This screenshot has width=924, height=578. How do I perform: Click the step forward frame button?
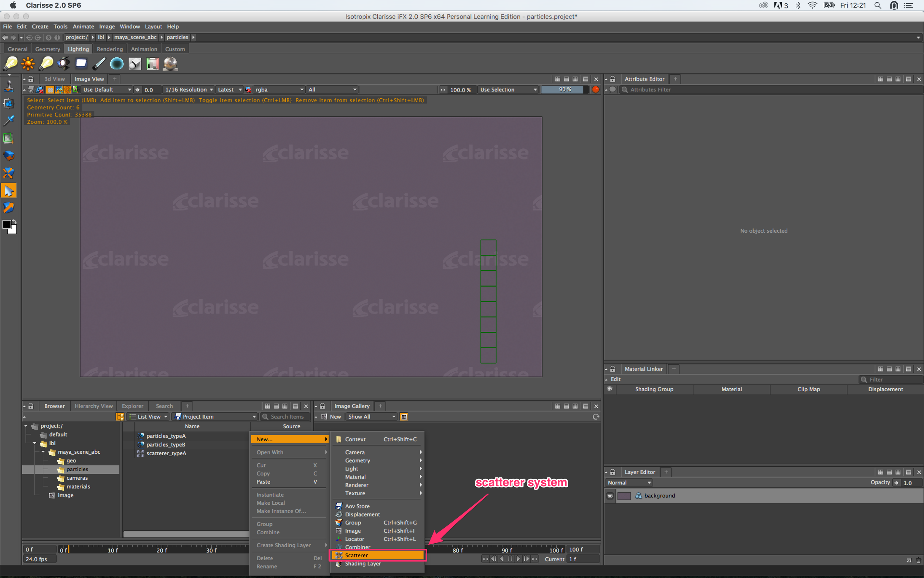pos(526,559)
